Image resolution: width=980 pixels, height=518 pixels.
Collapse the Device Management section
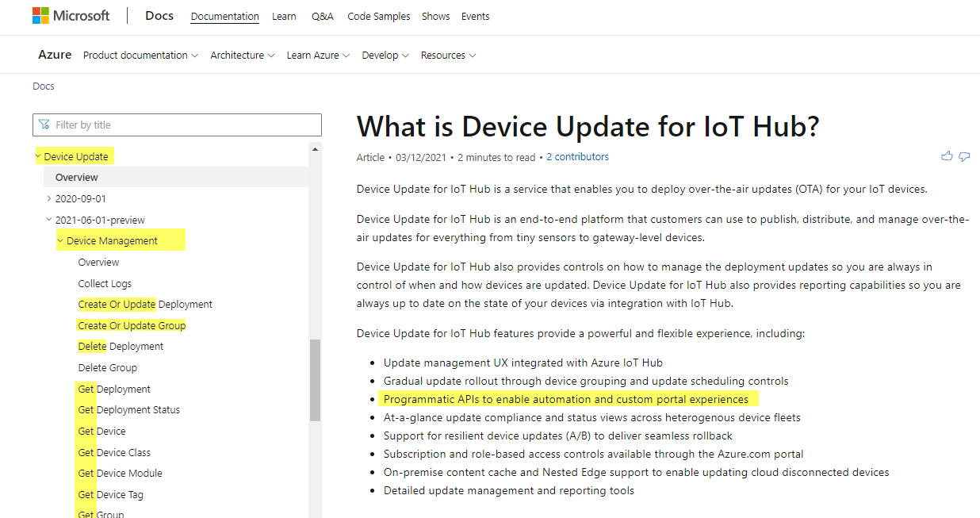59,240
